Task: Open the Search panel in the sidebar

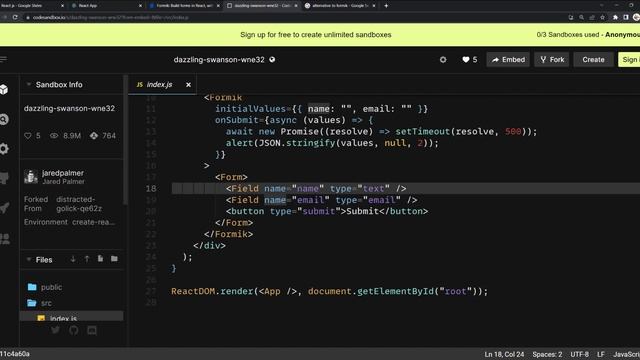Action: [x=4, y=119]
